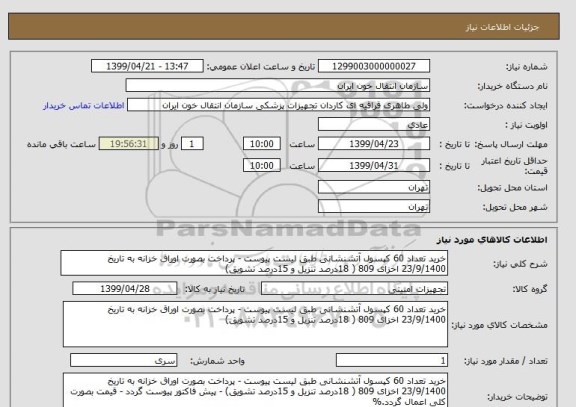Click the مشخصات کالای مورد نیاز label
Screen dimensions: 576x407
[499, 325]
